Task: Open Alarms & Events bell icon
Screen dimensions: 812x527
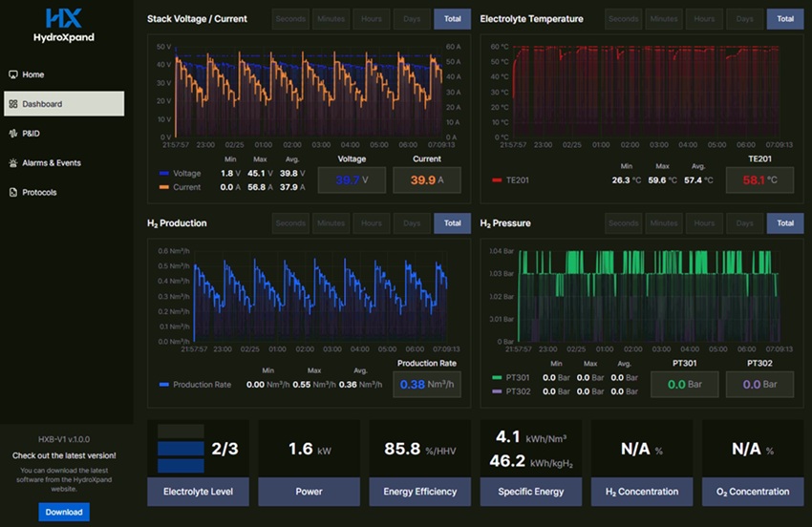Action: (12, 163)
